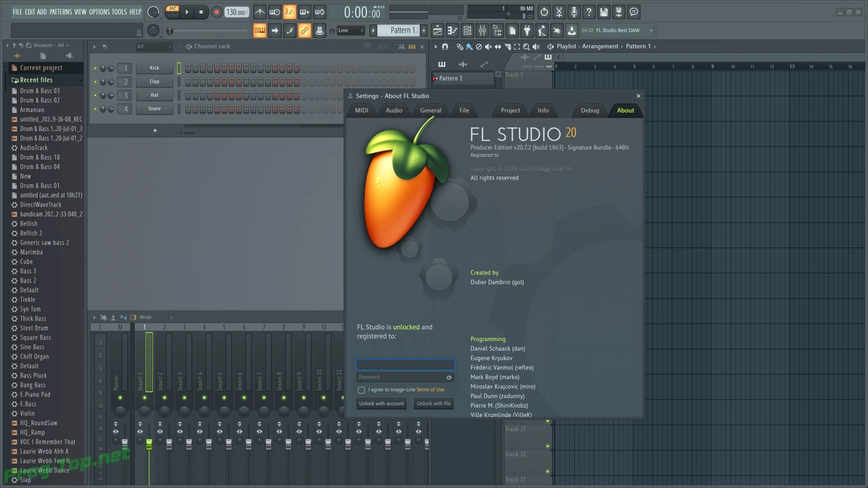Select the paint brush tool in Playlist
This screenshot has width=868, height=488.
pyautogui.click(x=469, y=46)
